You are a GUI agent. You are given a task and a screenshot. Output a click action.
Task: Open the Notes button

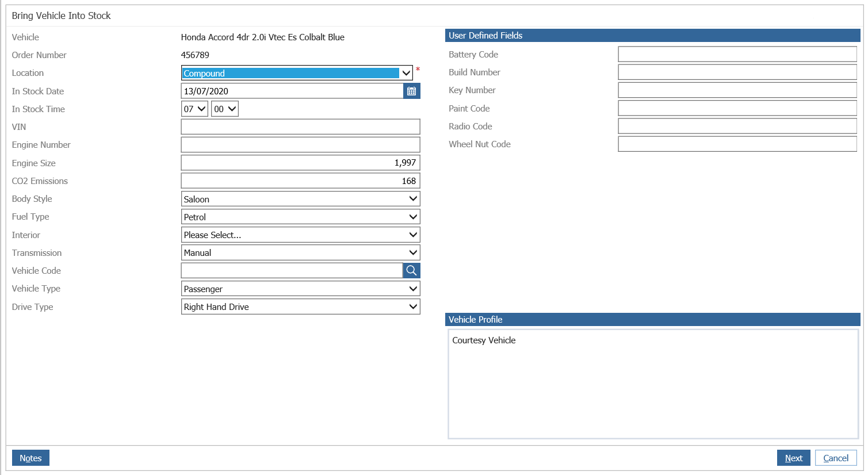pyautogui.click(x=30, y=458)
